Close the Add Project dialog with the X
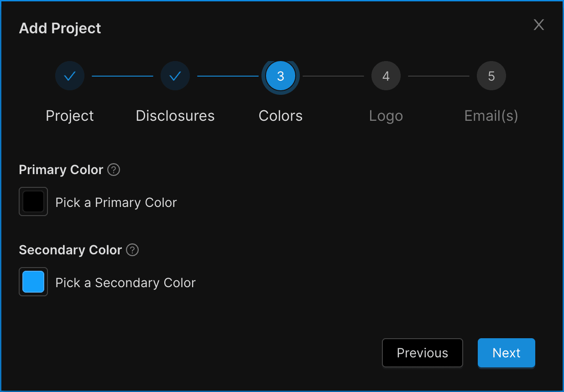Screen dimensions: 564x392 click(x=539, y=25)
